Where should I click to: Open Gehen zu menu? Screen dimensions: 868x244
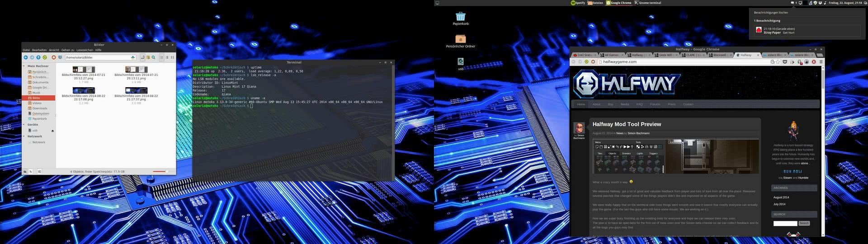pyautogui.click(x=68, y=50)
